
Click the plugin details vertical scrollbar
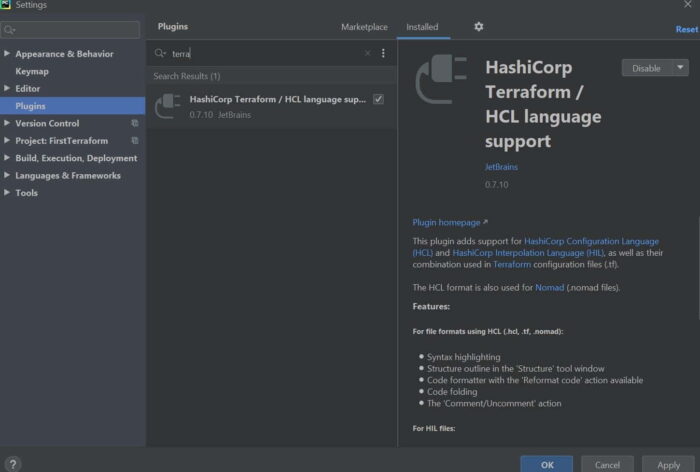[698, 268]
